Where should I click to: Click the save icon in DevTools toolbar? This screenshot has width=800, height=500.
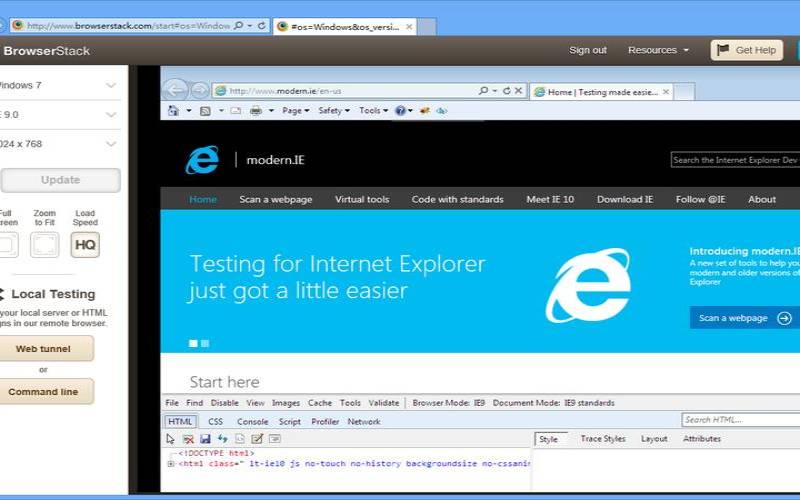pos(205,439)
